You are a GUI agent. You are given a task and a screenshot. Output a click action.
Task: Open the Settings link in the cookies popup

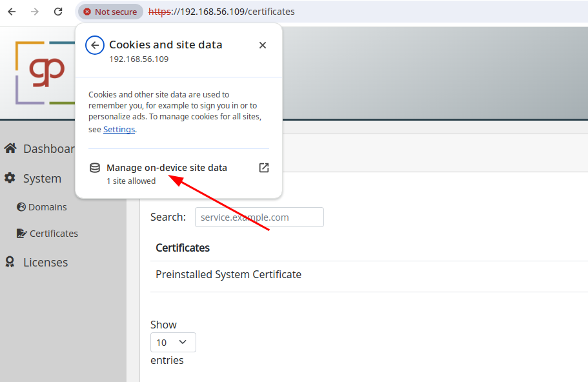point(119,129)
